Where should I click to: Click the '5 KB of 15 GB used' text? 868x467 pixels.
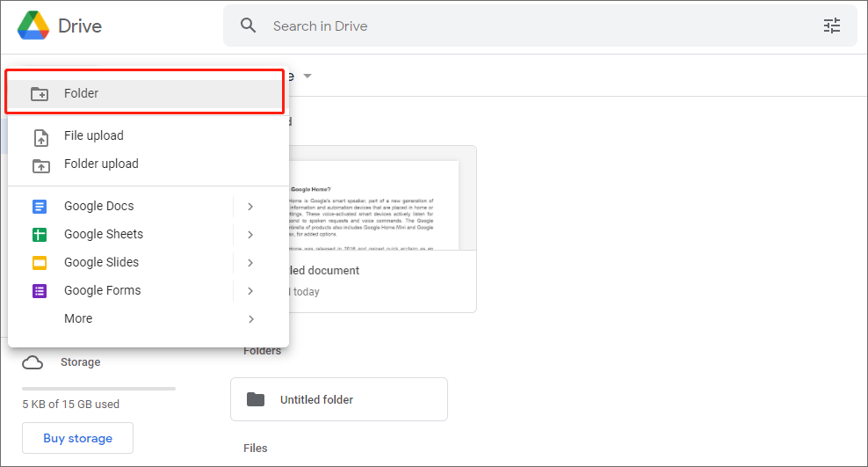click(71, 405)
